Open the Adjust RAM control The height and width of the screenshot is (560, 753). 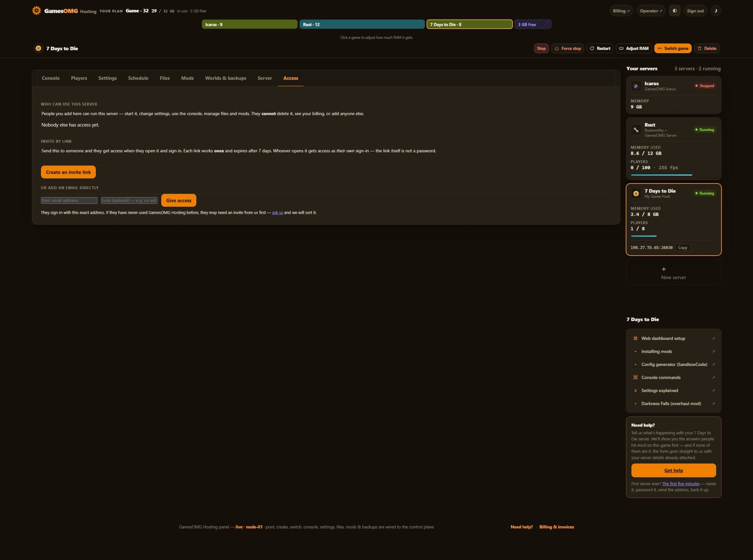[634, 49]
